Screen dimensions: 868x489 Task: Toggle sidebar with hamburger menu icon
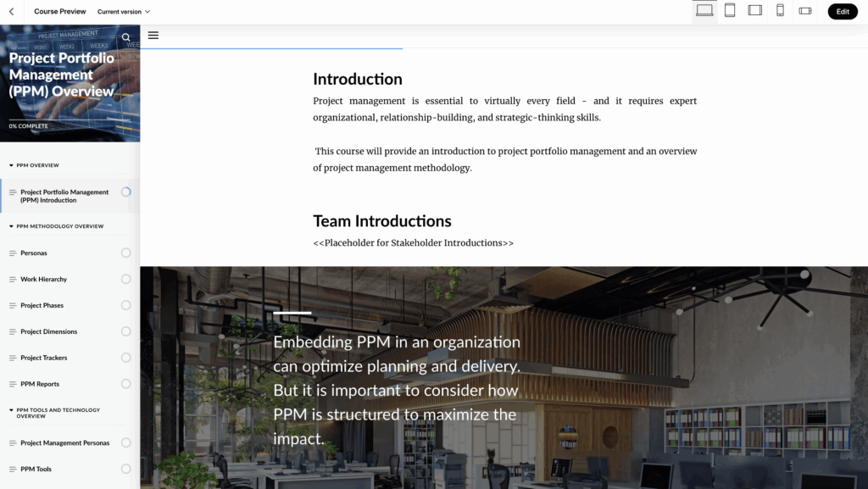tap(153, 36)
